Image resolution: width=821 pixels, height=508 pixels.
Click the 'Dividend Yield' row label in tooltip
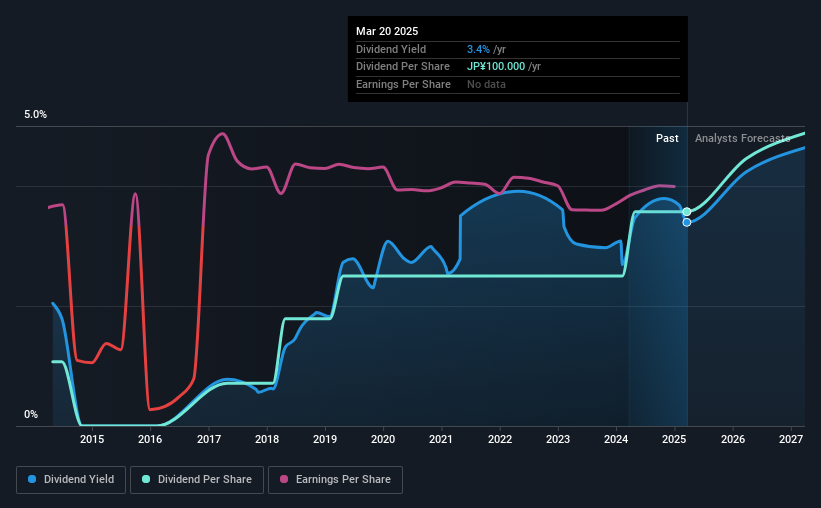[391, 49]
